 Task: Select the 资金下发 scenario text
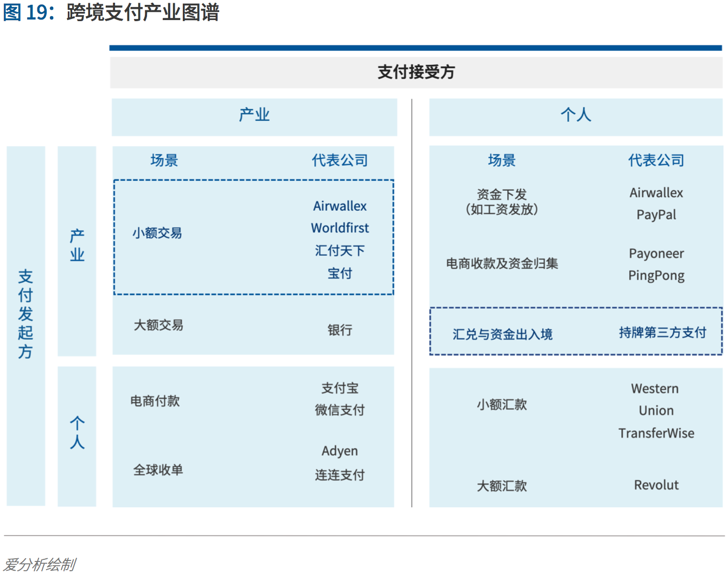[x=502, y=194]
